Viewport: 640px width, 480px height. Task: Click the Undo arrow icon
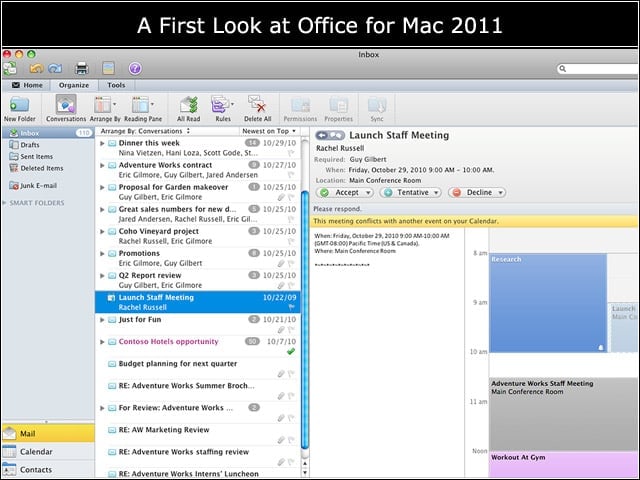tap(36, 69)
